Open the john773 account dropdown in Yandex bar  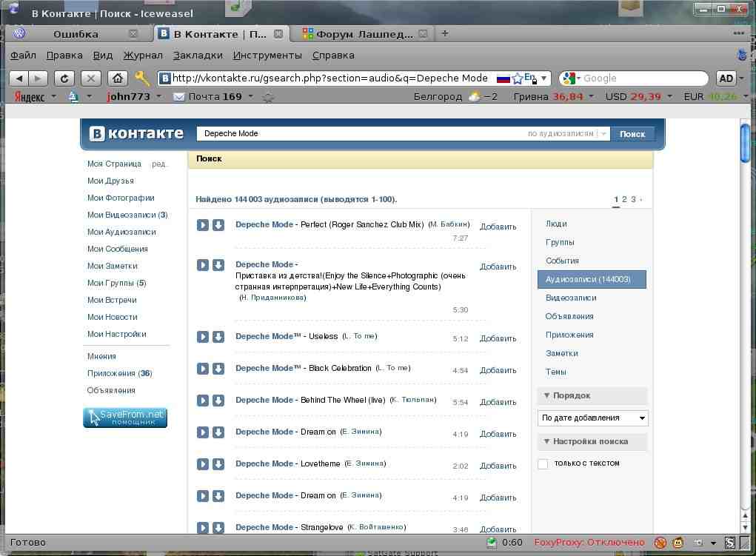pyautogui.click(x=158, y=96)
